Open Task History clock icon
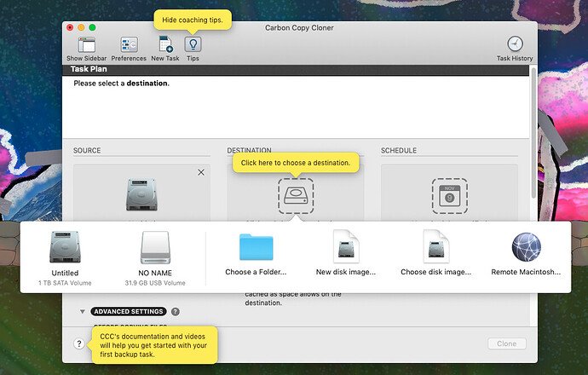588x375 pixels. (515, 44)
